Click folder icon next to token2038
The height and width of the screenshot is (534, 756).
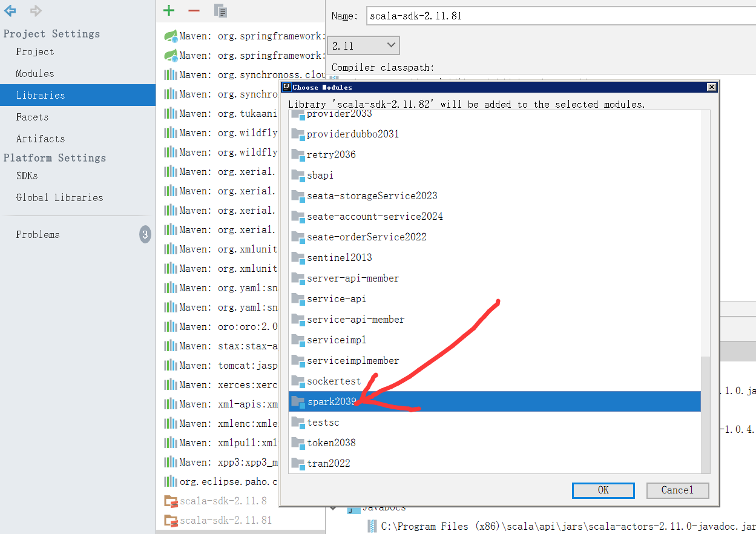point(297,443)
